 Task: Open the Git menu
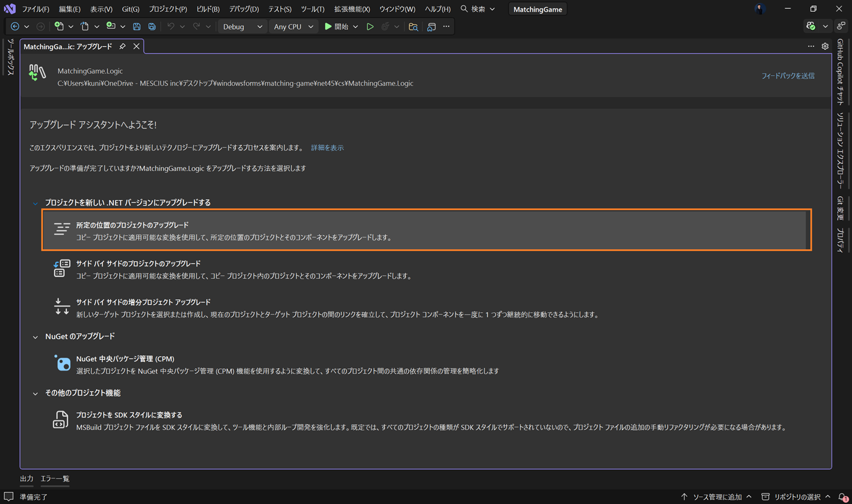[130, 9]
